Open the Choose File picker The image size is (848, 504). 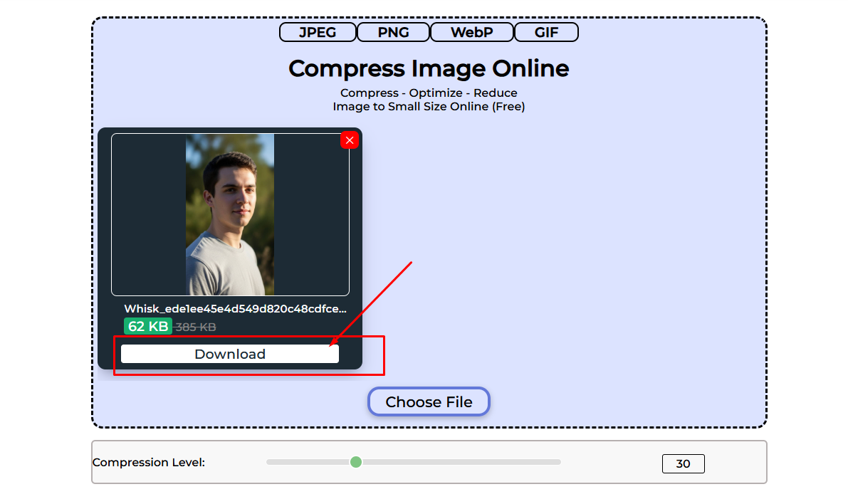[x=429, y=401]
